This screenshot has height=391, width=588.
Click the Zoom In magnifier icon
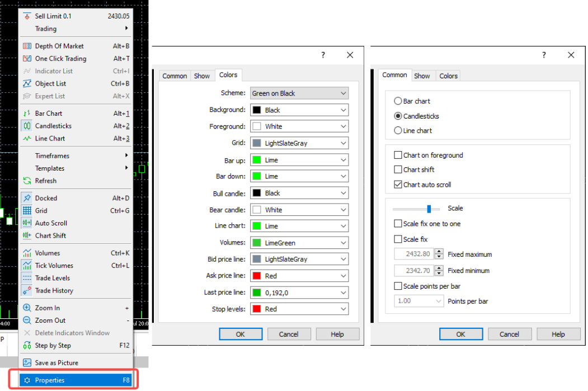point(26,308)
